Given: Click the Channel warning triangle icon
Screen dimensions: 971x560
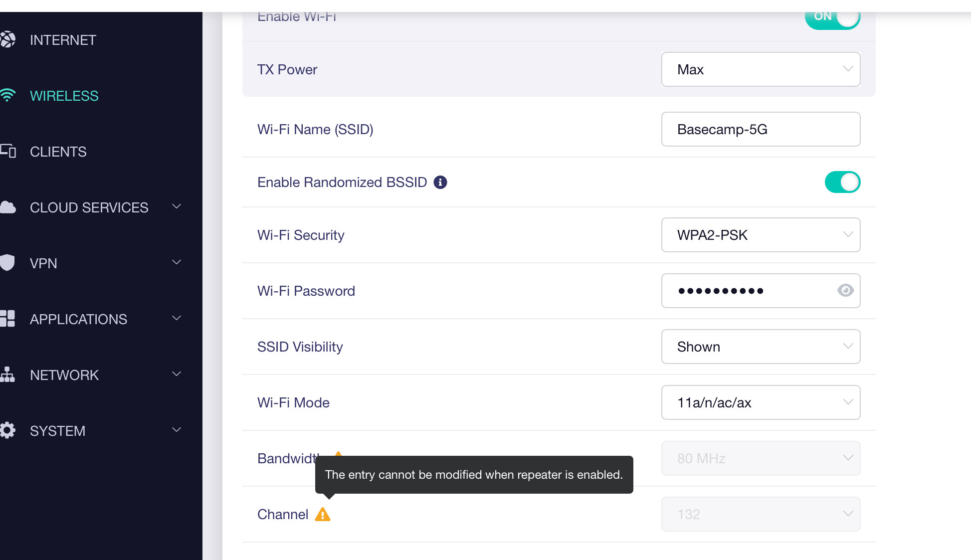Looking at the screenshot, I should (323, 514).
